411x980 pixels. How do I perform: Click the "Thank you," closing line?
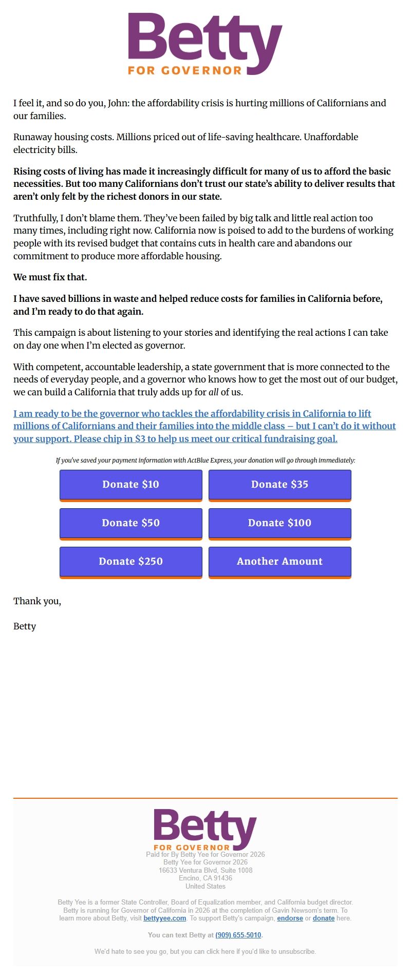coord(37,601)
